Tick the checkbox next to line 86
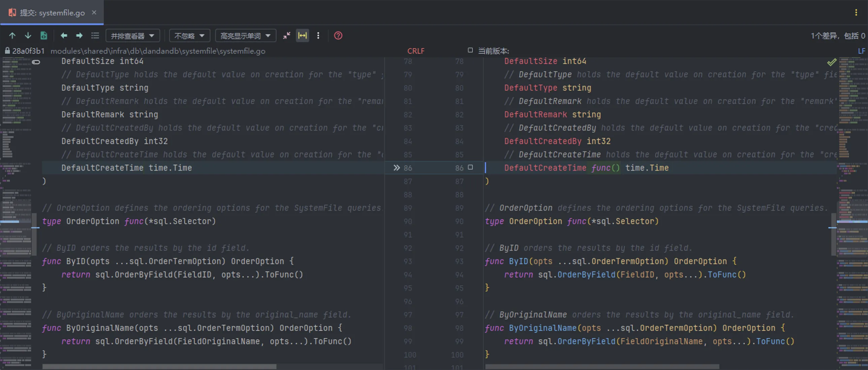Image resolution: width=868 pixels, height=370 pixels. tap(471, 167)
